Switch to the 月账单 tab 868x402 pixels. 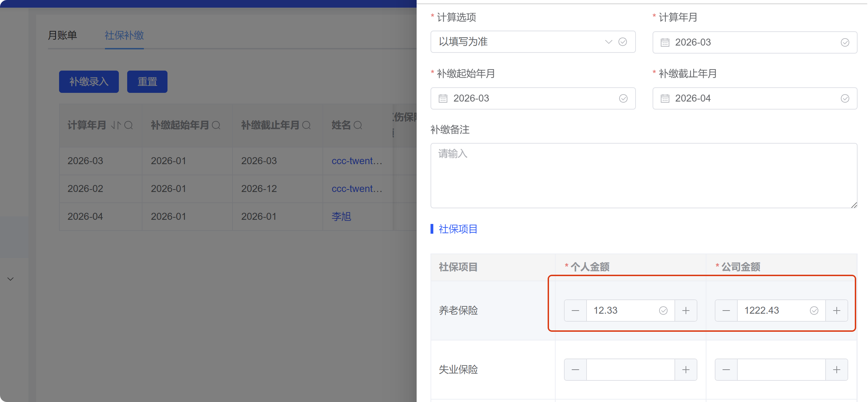coord(62,35)
